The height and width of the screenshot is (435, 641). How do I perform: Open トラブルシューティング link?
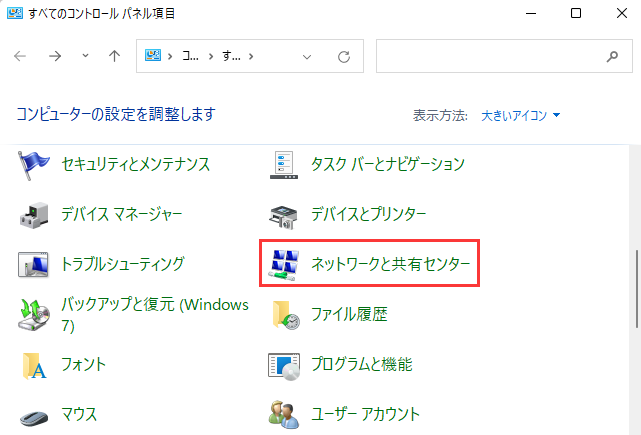[123, 264]
